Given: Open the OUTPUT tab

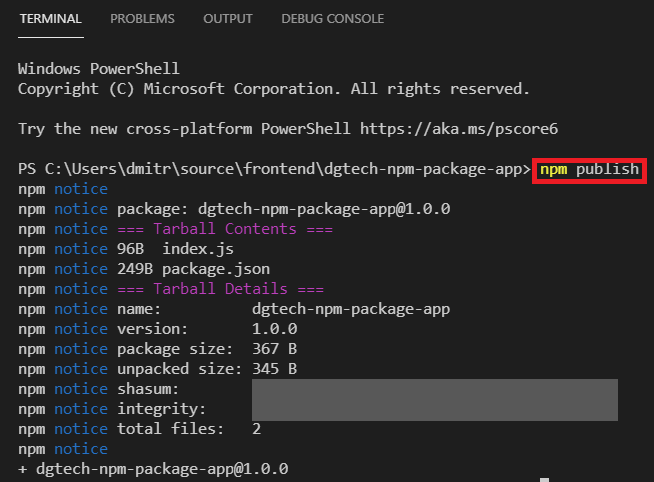Looking at the screenshot, I should (228, 19).
